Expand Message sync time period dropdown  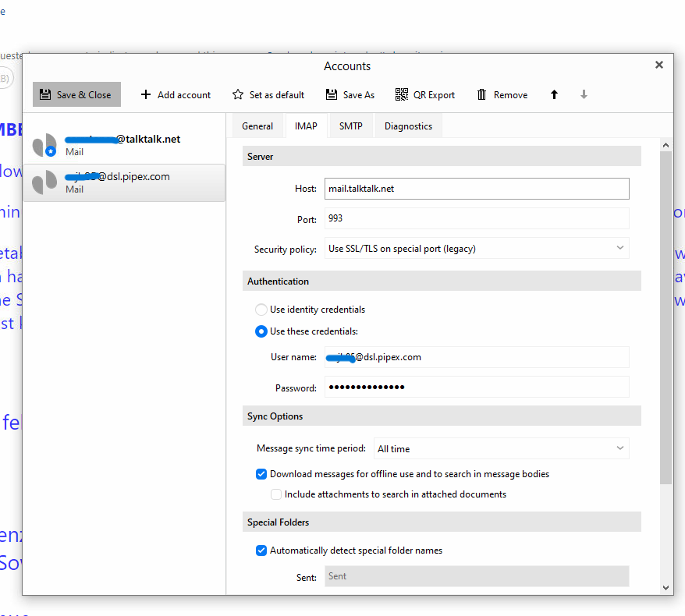point(501,449)
